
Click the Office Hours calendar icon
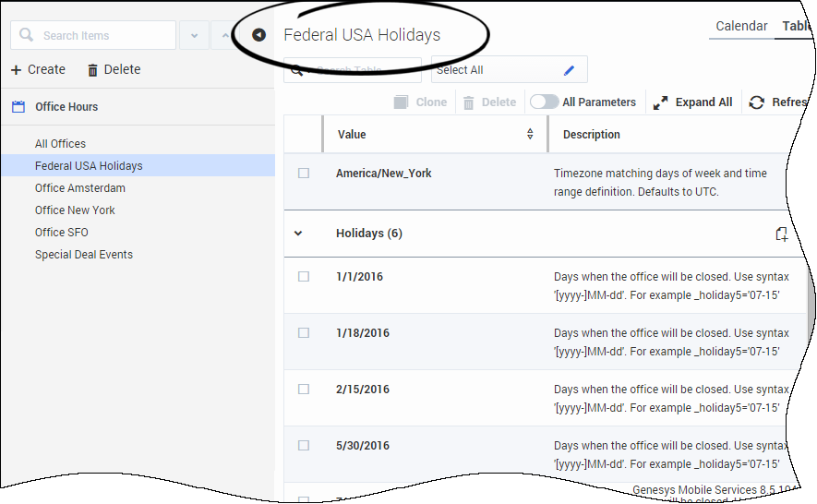point(18,107)
